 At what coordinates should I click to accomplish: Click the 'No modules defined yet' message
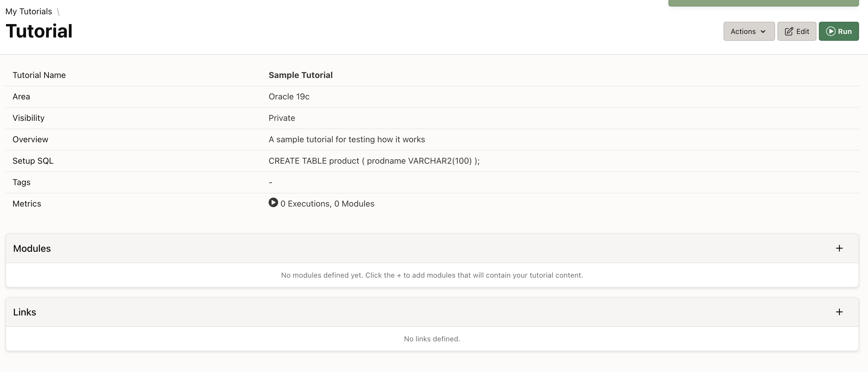432,275
